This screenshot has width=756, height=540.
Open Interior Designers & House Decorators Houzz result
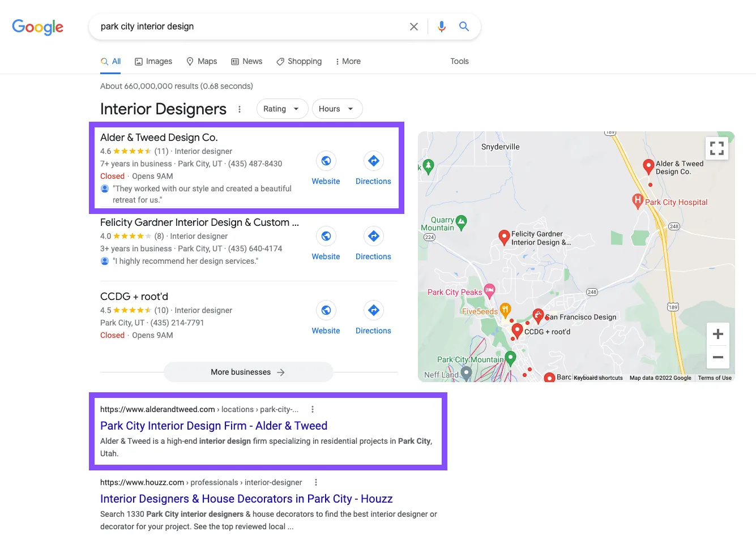[246, 499]
